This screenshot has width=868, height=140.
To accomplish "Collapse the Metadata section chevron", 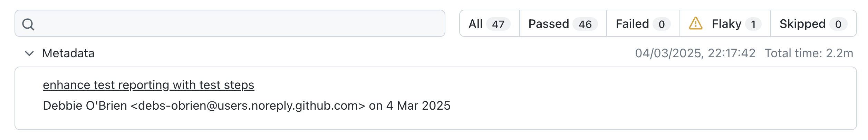I will [x=29, y=53].
